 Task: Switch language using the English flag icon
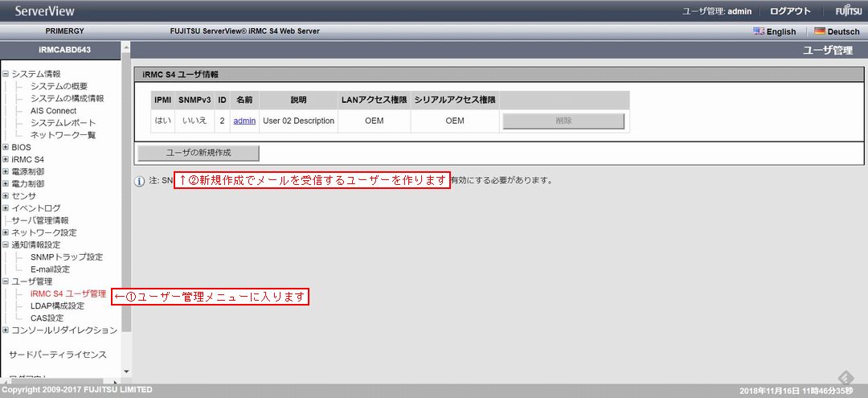(759, 31)
